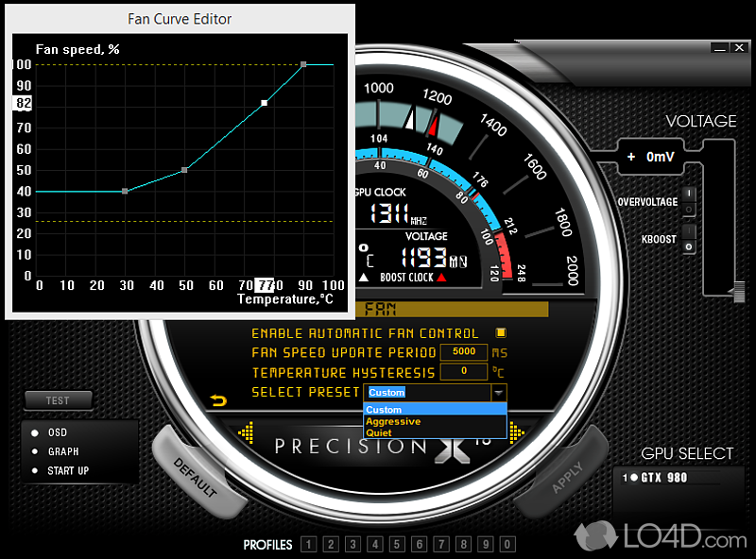
Task: Select profile slot 6
Action: [x=419, y=545]
